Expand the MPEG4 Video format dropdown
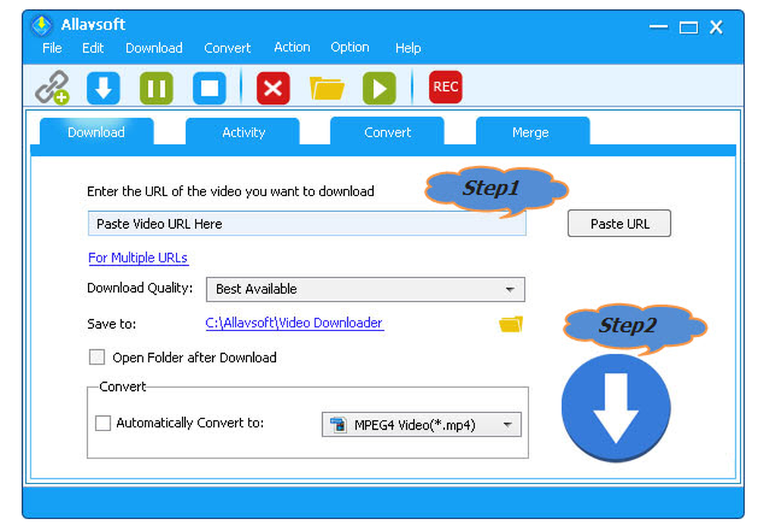Image resolution: width=758 pixels, height=532 pixels. coord(509,424)
